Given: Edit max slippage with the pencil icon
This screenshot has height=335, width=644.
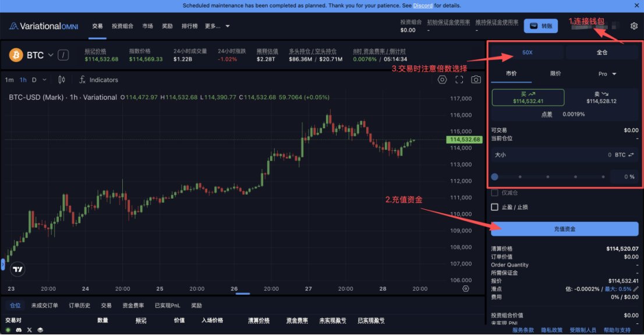Looking at the screenshot, I should [636, 288].
